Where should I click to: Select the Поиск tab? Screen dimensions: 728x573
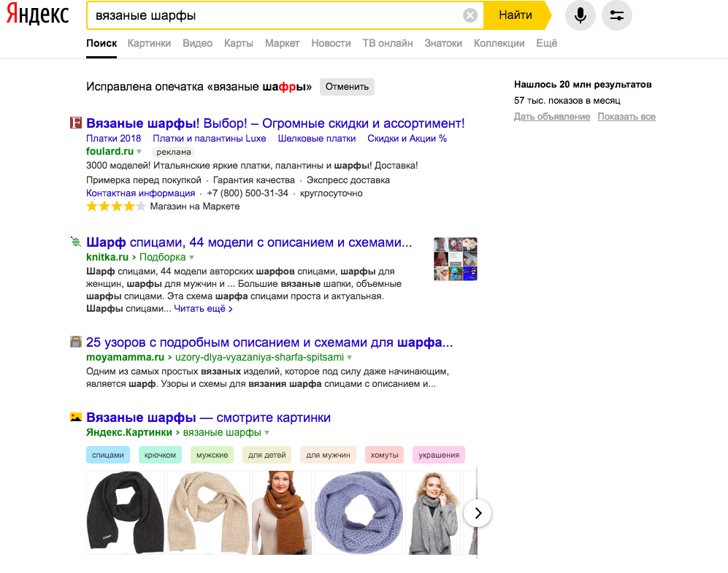coord(101,43)
